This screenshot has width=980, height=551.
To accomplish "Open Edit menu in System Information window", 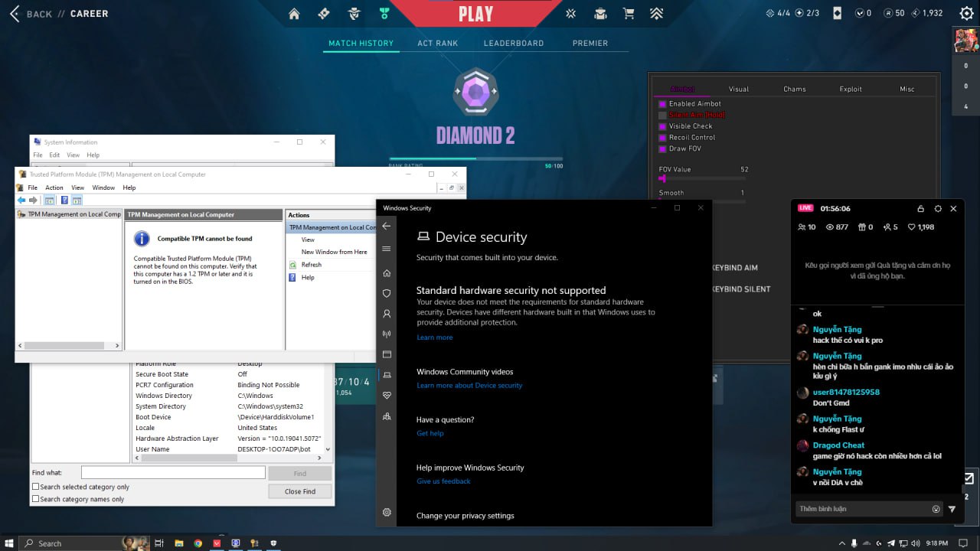I will coord(54,155).
